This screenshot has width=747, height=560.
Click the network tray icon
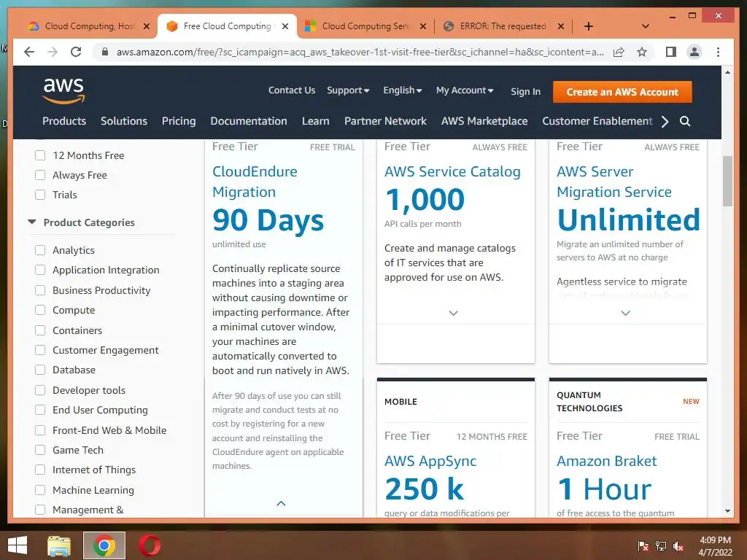click(661, 546)
